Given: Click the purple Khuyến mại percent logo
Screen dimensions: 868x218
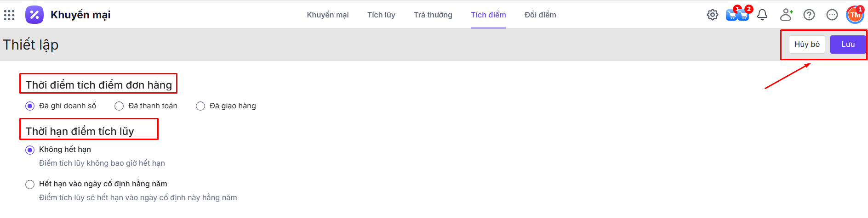Looking at the screenshot, I should [34, 15].
